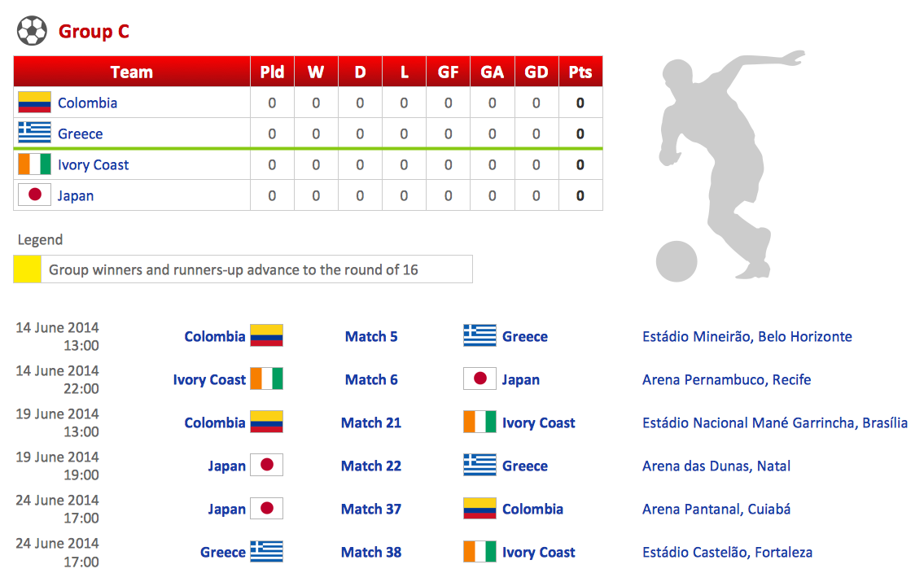
Task: Open the Arena Pantanal, Cuiabá venue link
Action: [716, 509]
